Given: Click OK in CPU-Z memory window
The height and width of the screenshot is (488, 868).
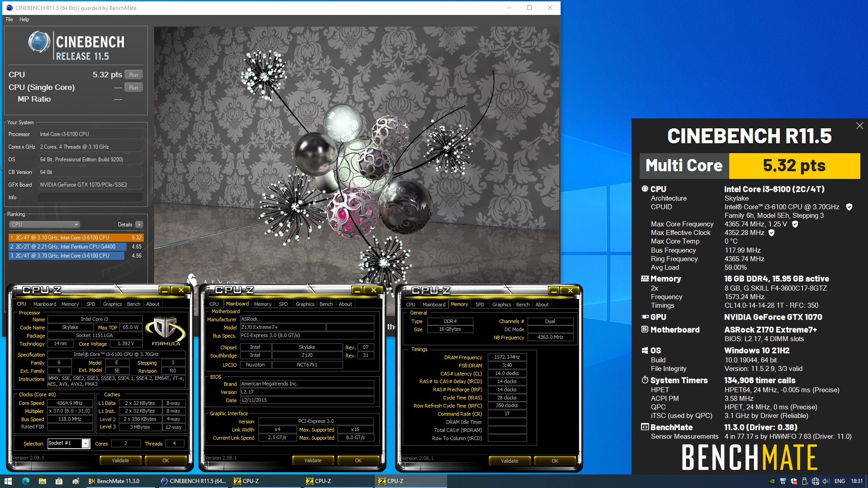Looking at the screenshot, I should click(x=555, y=461).
